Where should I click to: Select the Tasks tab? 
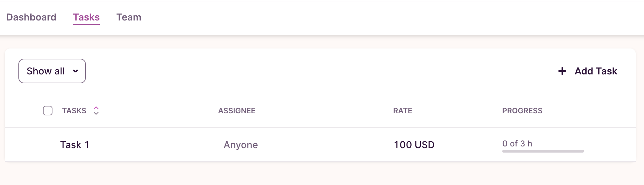click(x=86, y=17)
